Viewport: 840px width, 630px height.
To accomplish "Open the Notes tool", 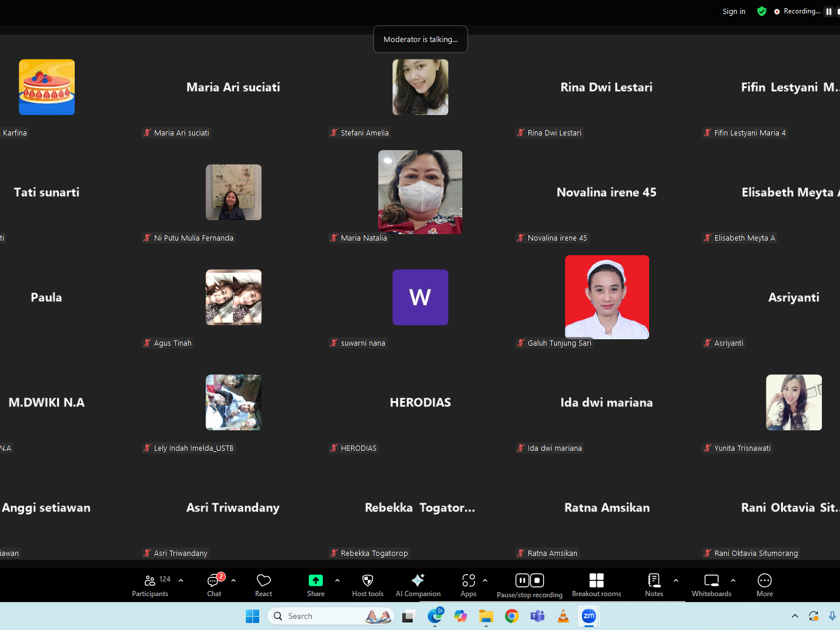I will pyautogui.click(x=654, y=585).
